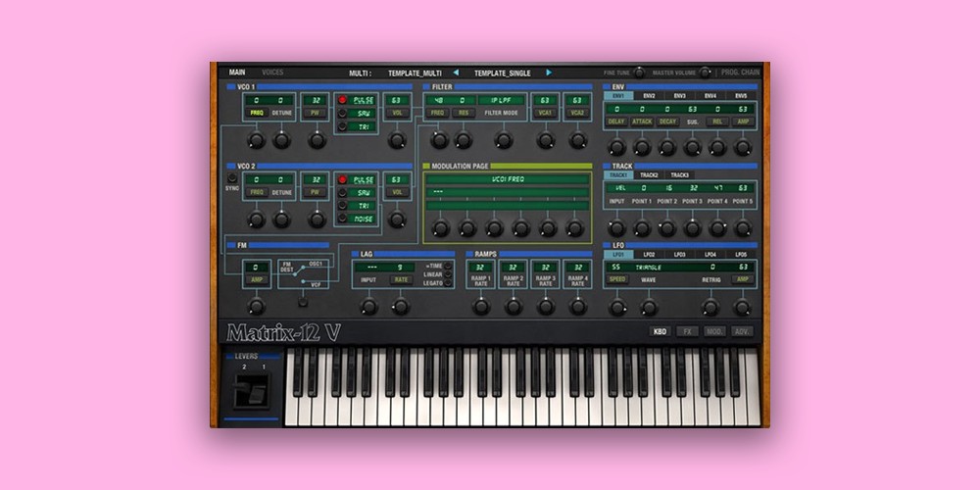Click the Lag rate knob
Screen dimensions: 980x490
(x=401, y=307)
